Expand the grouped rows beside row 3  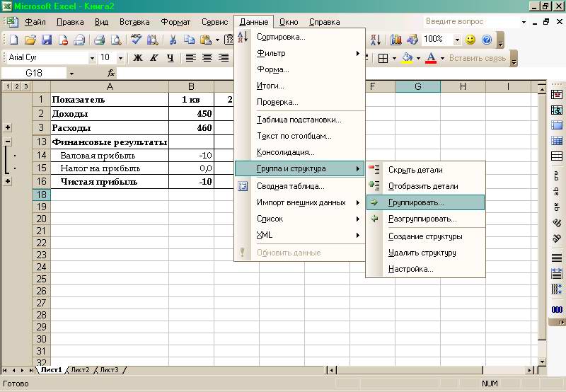tap(8, 127)
